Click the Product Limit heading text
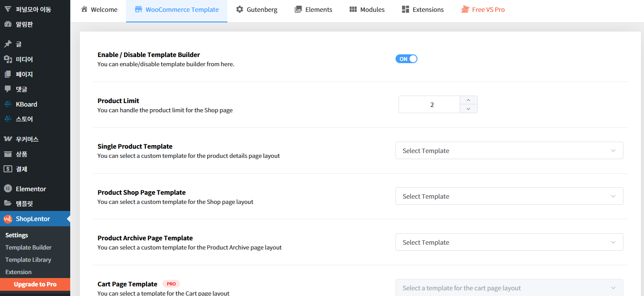Image resolution: width=644 pixels, height=296 pixels. [x=119, y=100]
